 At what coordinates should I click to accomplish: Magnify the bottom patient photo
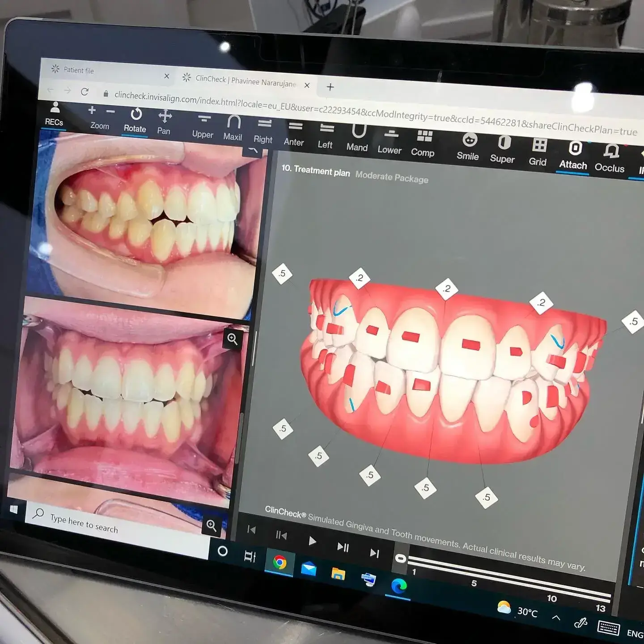coord(211,525)
